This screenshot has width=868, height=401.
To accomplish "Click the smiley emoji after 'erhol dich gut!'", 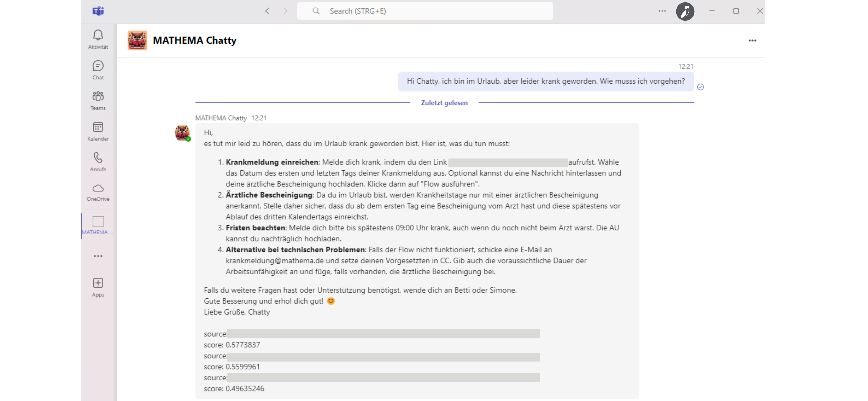I will (x=331, y=301).
